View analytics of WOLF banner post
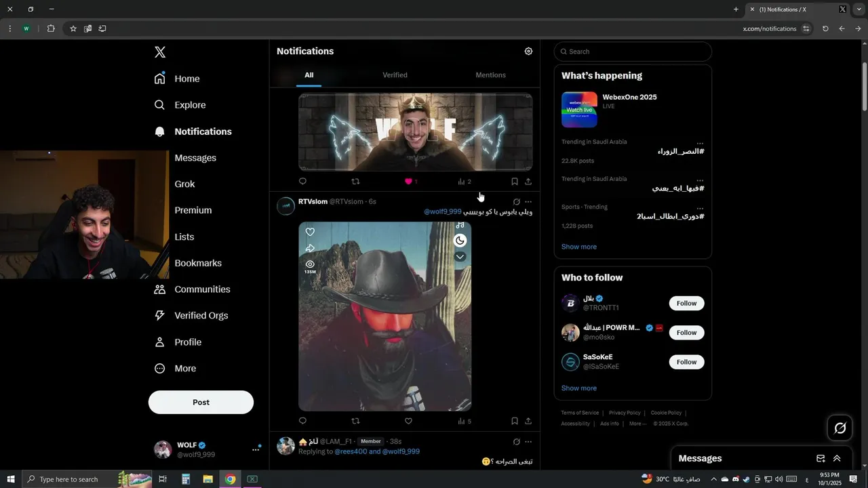 click(x=465, y=181)
